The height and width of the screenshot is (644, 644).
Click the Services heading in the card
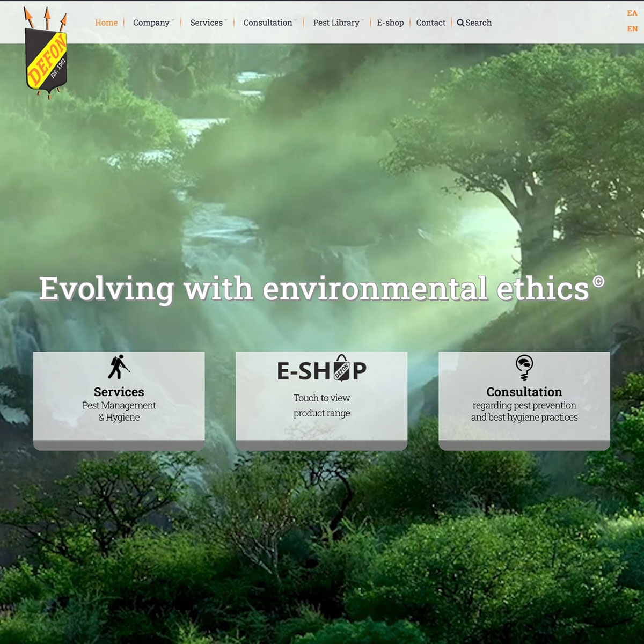119,392
